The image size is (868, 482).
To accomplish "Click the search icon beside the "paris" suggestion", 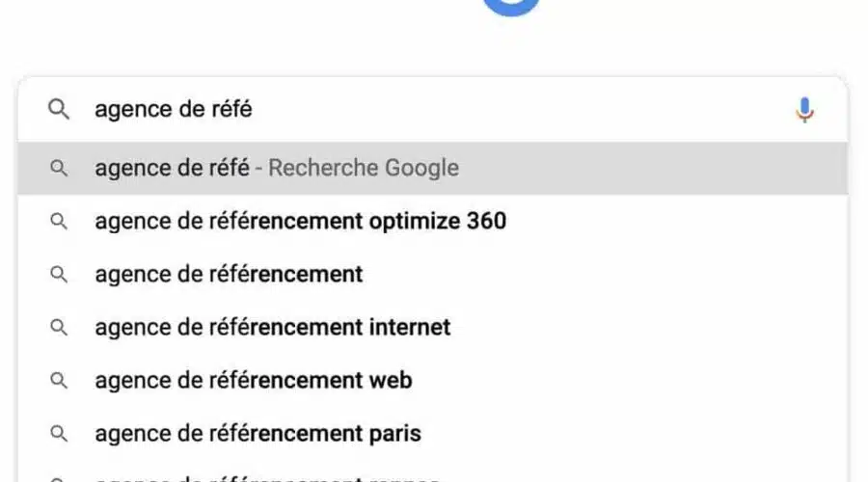I will click(x=59, y=434).
